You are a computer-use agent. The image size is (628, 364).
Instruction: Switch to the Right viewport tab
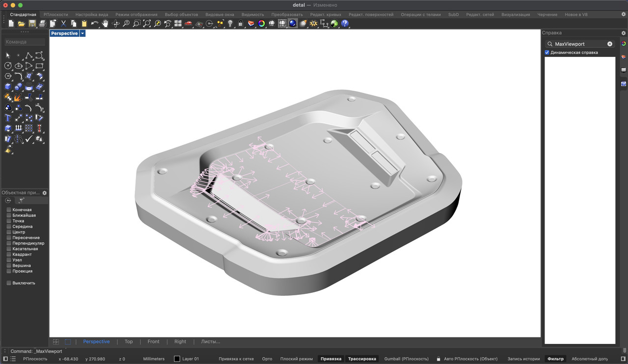point(180,341)
